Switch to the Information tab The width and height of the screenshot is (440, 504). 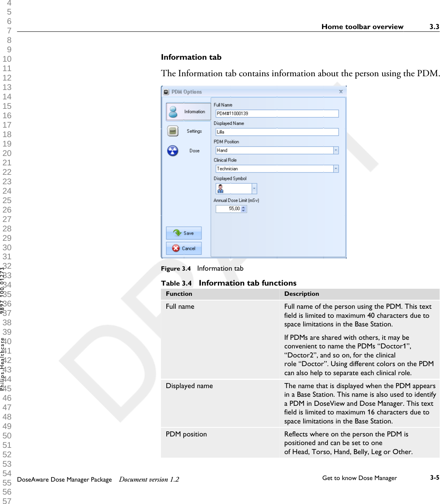pyautogui.click(x=189, y=112)
